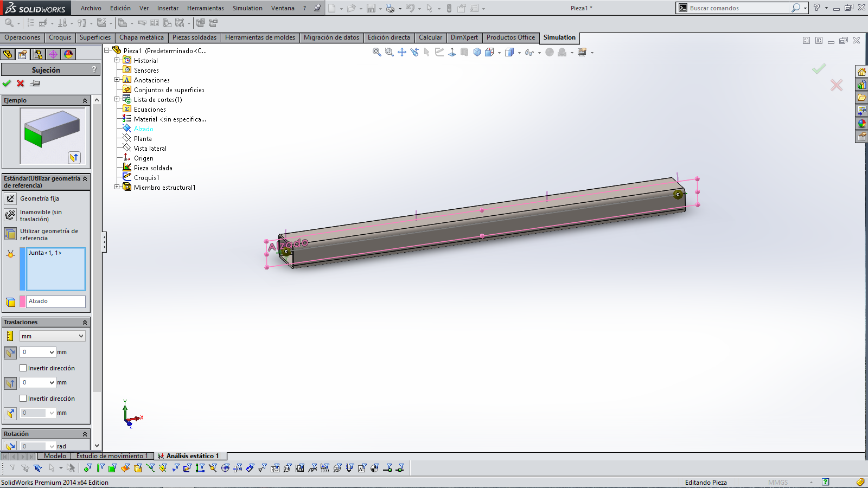Open the ConfigurationManager tab
The image size is (868, 488).
pyautogui.click(x=38, y=54)
